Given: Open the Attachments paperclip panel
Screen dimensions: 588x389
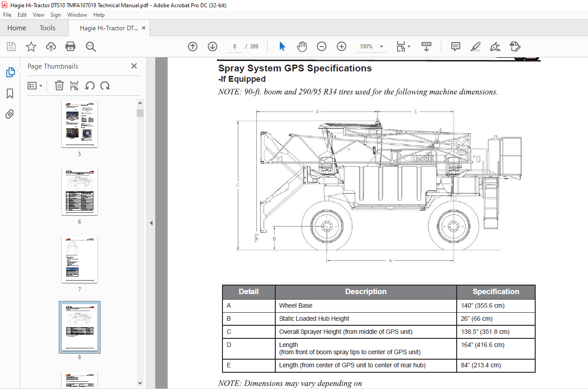Looking at the screenshot, I should click(10, 114).
